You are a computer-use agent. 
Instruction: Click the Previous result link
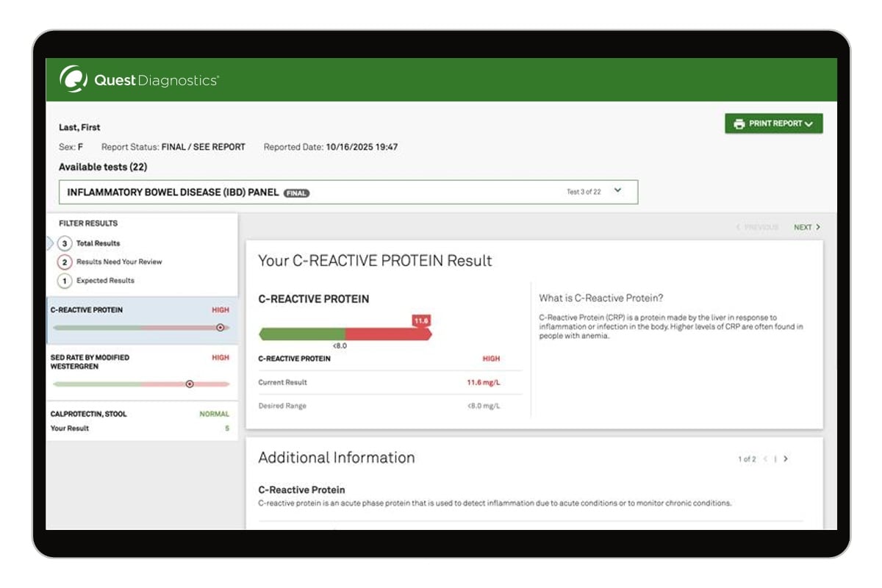(756, 228)
